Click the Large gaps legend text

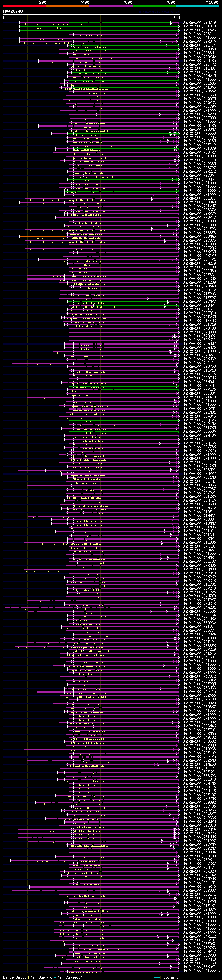point(15,977)
